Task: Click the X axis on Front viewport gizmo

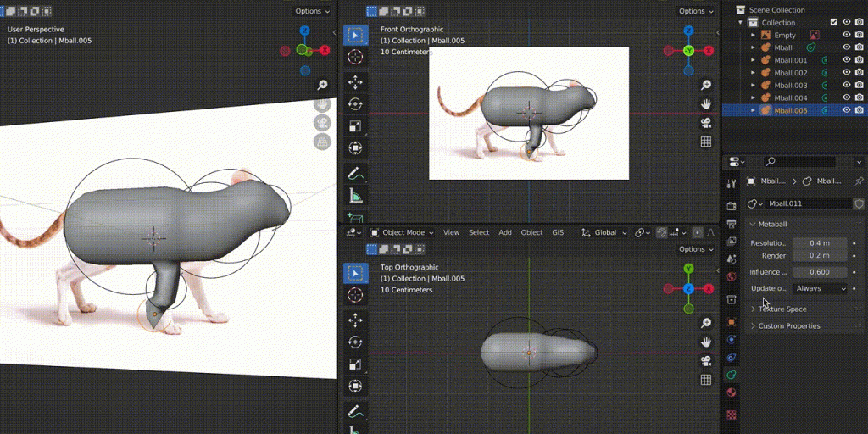Action: coord(709,51)
